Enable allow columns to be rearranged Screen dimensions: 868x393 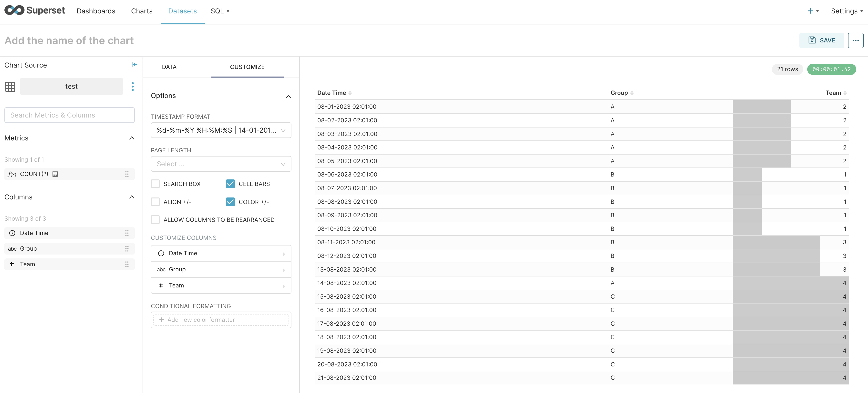tap(155, 220)
